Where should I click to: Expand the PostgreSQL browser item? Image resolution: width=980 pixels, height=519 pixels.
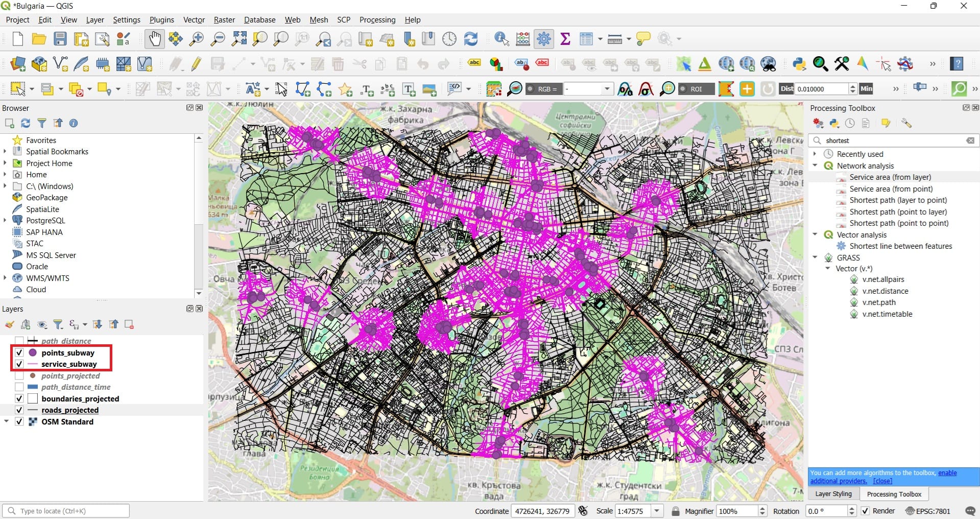coord(5,221)
